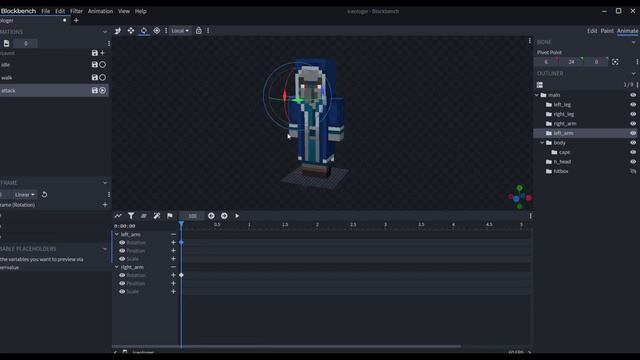Viewport: 640px width, 360px height.
Task: Open the Edit menu in menu bar
Action: tap(60, 11)
